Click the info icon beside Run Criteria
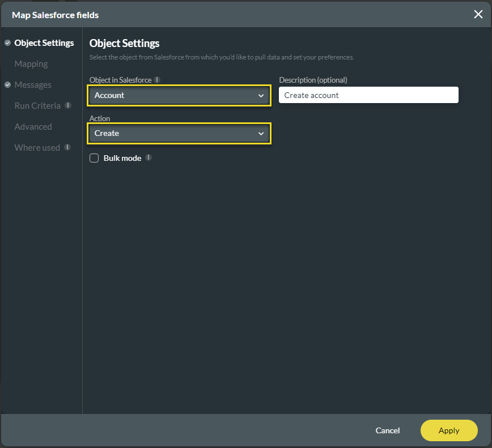The width and height of the screenshot is (492, 448). (67, 106)
